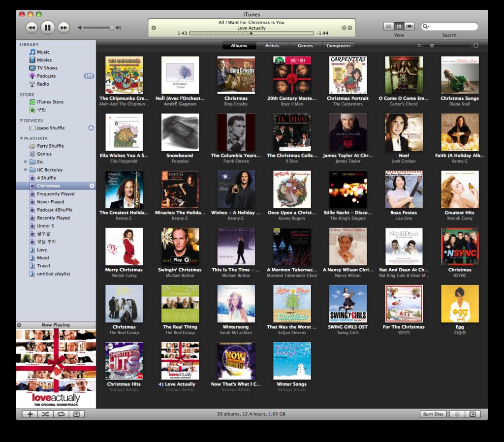
Task: Open the TV Shows library
Action: click(47, 68)
